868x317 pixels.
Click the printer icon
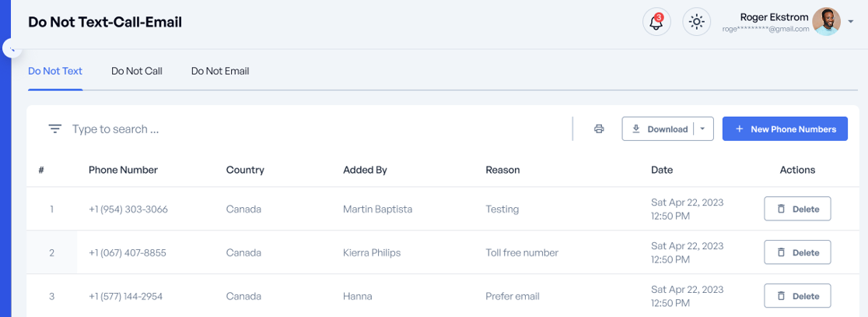pos(599,129)
